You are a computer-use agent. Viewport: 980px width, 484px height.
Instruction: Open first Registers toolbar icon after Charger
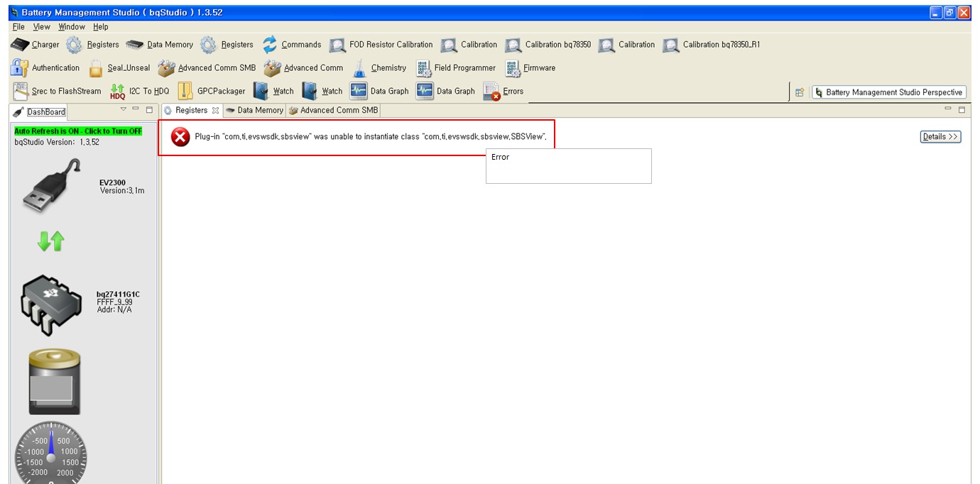tap(93, 45)
